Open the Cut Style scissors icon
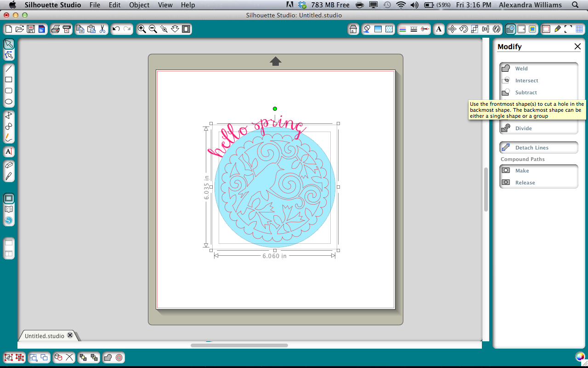This screenshot has height=368, width=588. click(425, 29)
